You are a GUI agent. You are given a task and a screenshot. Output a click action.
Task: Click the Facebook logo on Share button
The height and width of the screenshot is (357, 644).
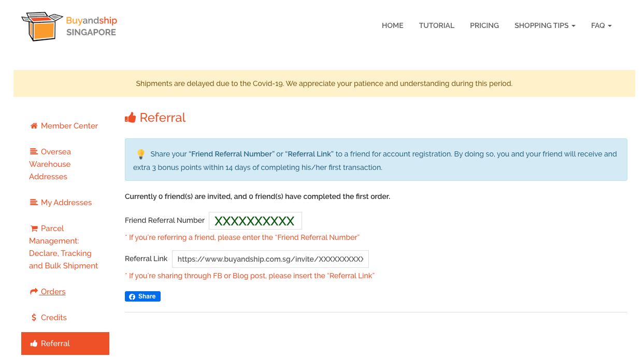pyautogui.click(x=132, y=296)
